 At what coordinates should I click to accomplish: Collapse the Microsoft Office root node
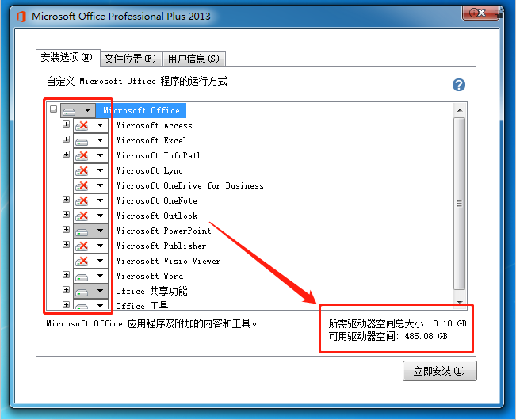pyautogui.click(x=54, y=109)
